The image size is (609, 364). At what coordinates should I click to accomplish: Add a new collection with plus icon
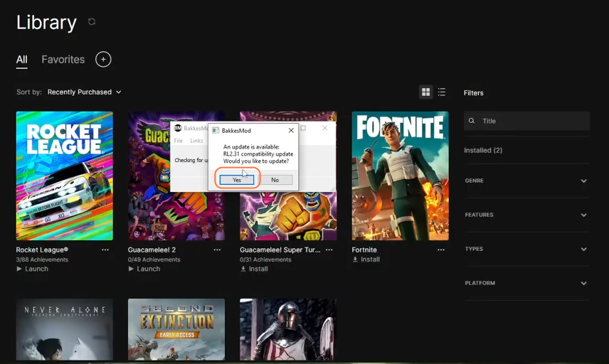[x=103, y=60]
